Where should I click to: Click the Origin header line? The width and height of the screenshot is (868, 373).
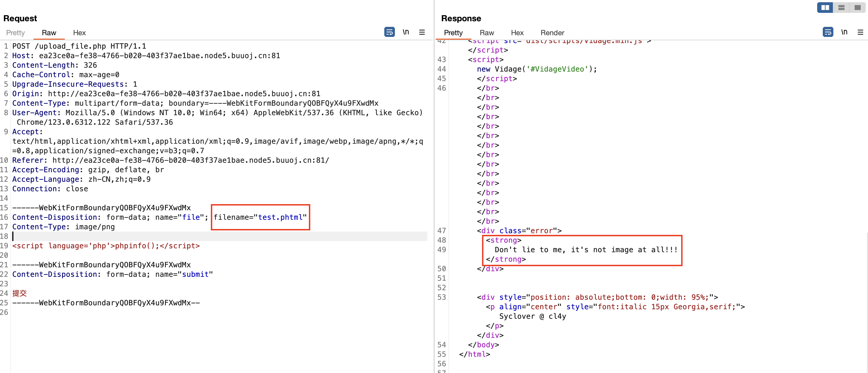tap(166, 94)
